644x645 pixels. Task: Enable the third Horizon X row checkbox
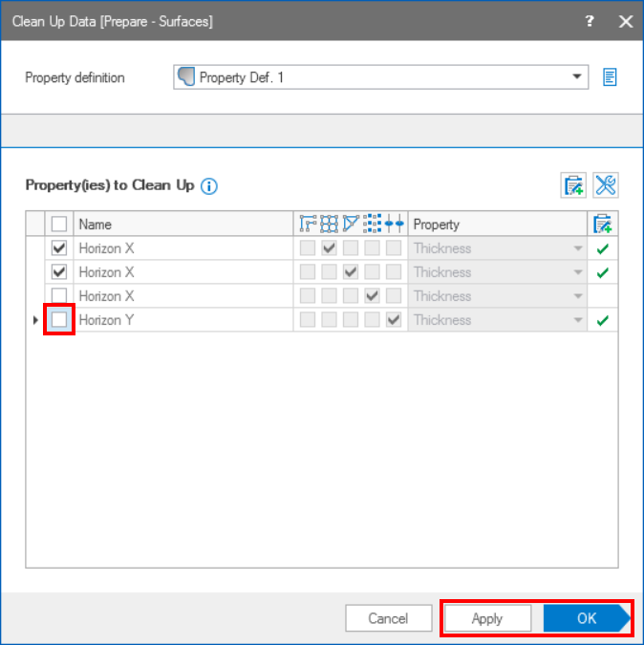pos(59,296)
